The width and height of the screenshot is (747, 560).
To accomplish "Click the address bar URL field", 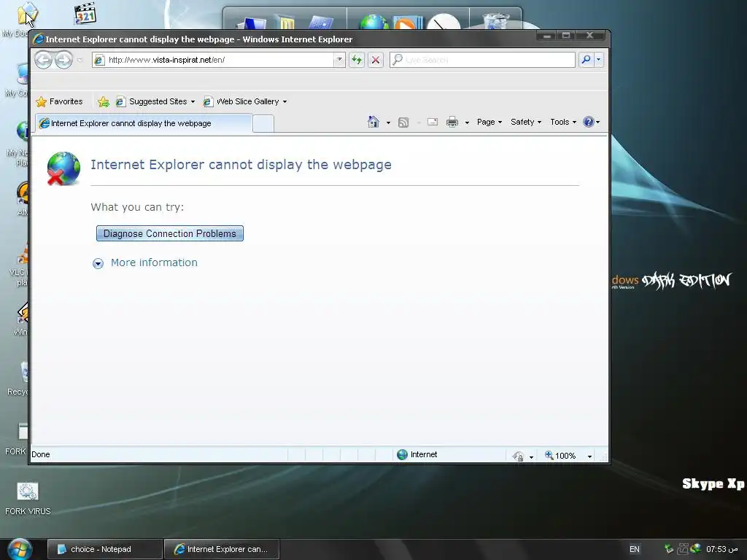I will point(214,60).
